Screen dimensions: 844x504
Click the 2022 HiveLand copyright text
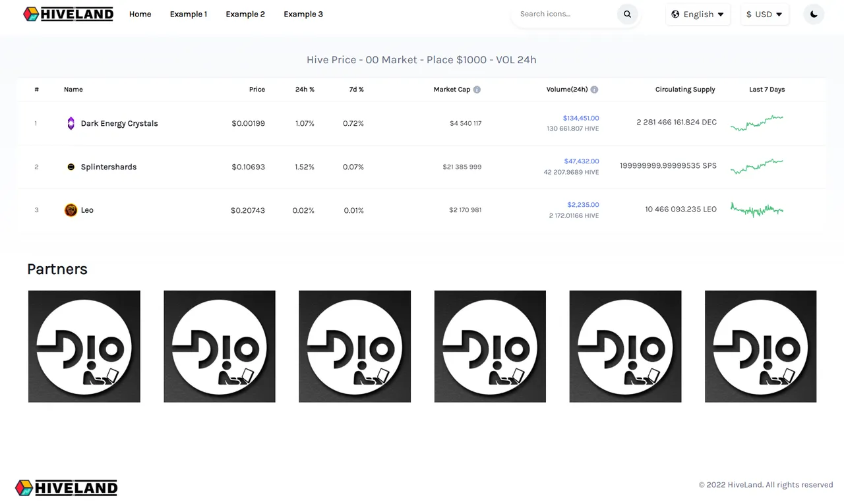766,485
